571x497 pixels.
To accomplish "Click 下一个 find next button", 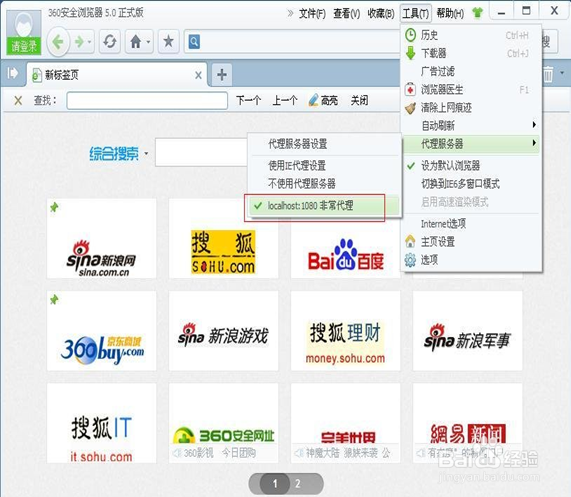I will (x=249, y=100).
